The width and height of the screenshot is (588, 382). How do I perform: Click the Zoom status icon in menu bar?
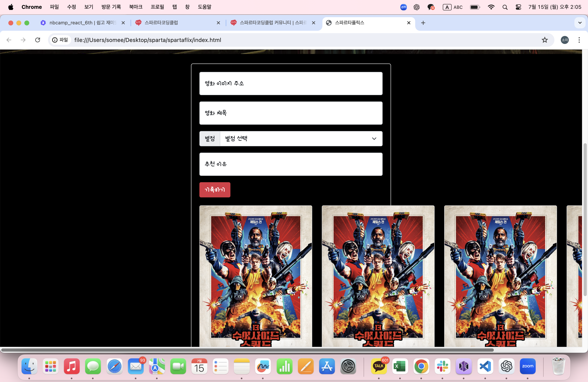pyautogui.click(x=403, y=7)
